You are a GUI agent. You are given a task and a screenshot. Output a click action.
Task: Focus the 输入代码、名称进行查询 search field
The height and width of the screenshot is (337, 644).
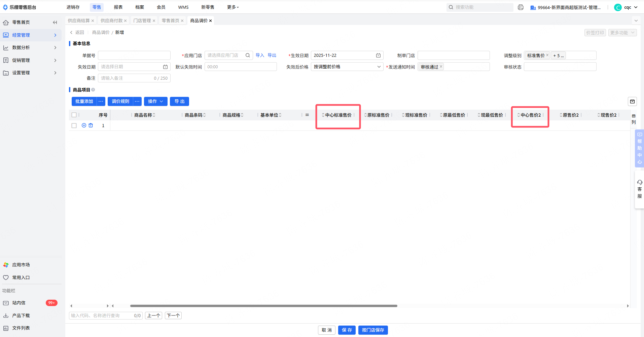click(x=106, y=316)
